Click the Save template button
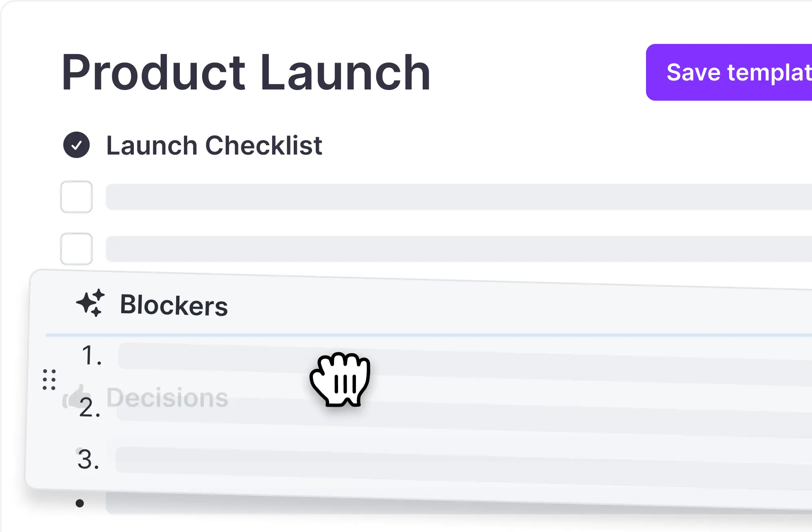The width and height of the screenshot is (812, 532). point(729,72)
